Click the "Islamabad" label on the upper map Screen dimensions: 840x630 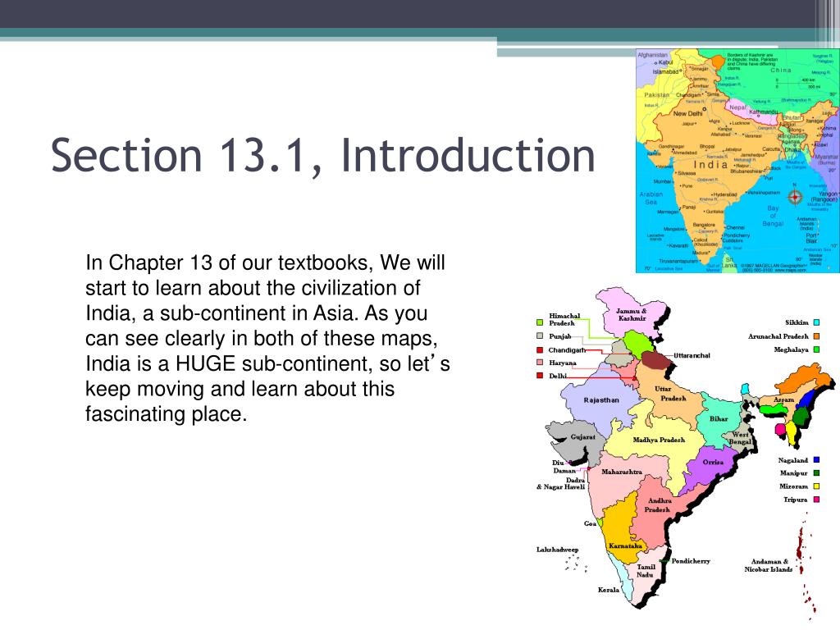(x=666, y=71)
